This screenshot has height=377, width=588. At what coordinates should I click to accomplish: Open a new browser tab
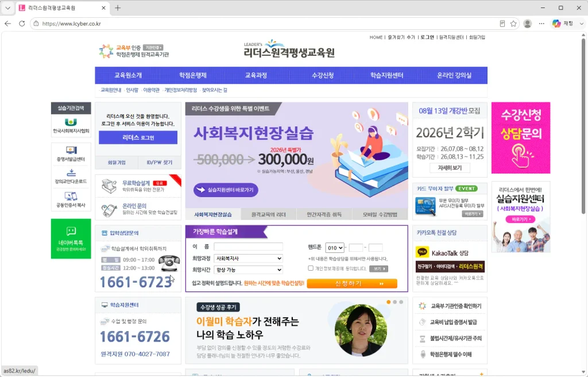118,8
